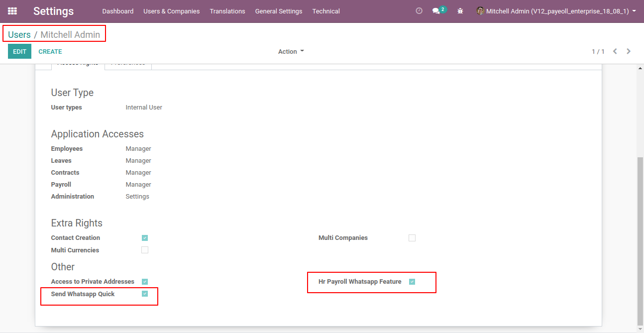
Task: Open the apps grid menu icon
Action: tap(12, 11)
